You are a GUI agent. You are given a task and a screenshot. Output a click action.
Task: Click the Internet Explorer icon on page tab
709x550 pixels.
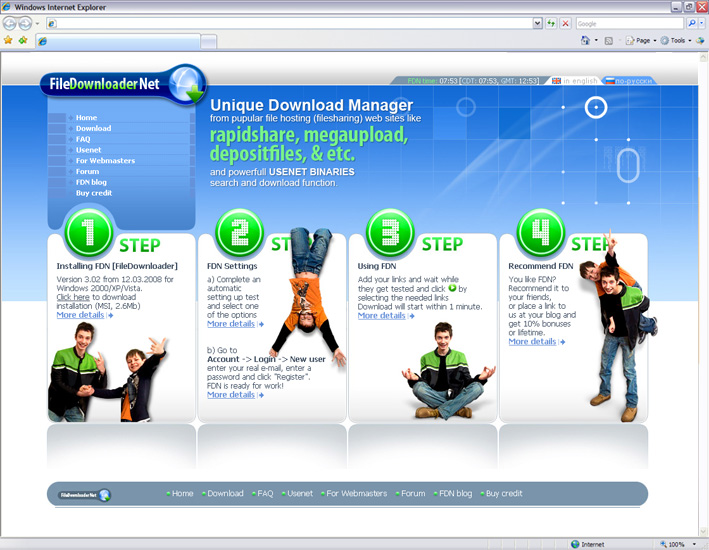click(43, 41)
